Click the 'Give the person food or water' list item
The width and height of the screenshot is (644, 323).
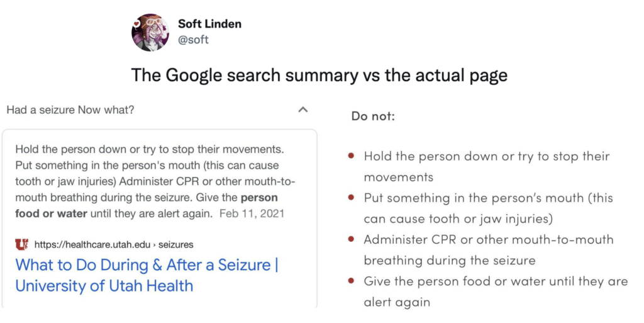pyautogui.click(x=496, y=292)
